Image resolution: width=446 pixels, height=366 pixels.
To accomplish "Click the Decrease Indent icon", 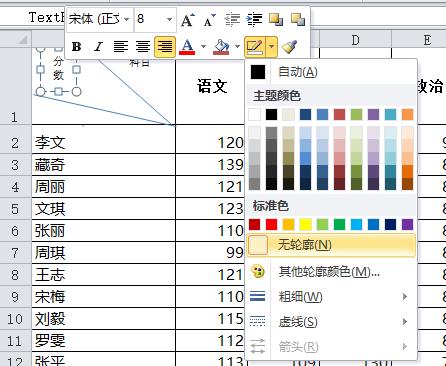I will (x=232, y=20).
